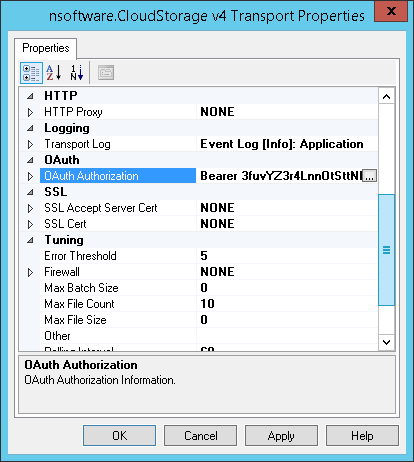Expand SSL Accept Server Cert

[x=30, y=208]
